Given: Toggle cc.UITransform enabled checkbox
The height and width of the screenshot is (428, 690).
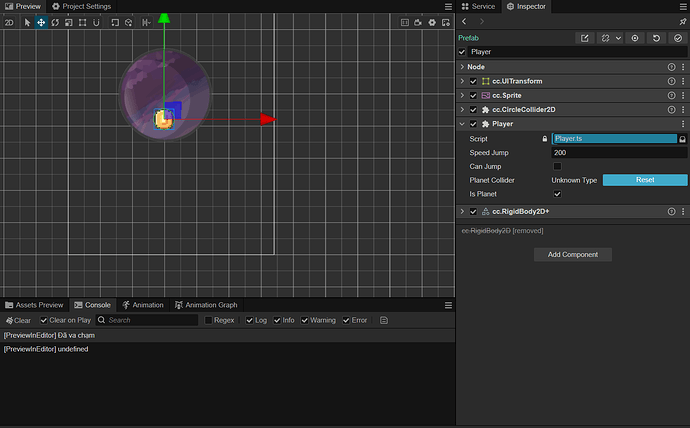Looking at the screenshot, I should point(473,81).
